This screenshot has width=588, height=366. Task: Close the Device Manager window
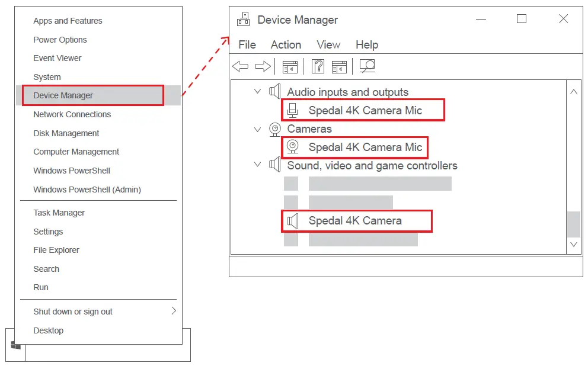tap(563, 19)
